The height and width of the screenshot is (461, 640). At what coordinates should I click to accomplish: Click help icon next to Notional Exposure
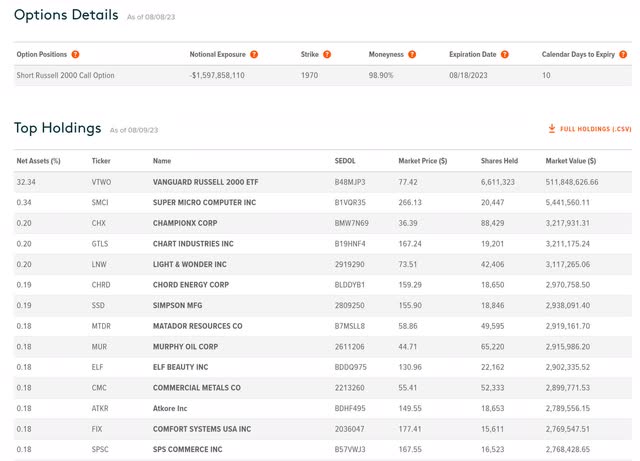coord(254,54)
